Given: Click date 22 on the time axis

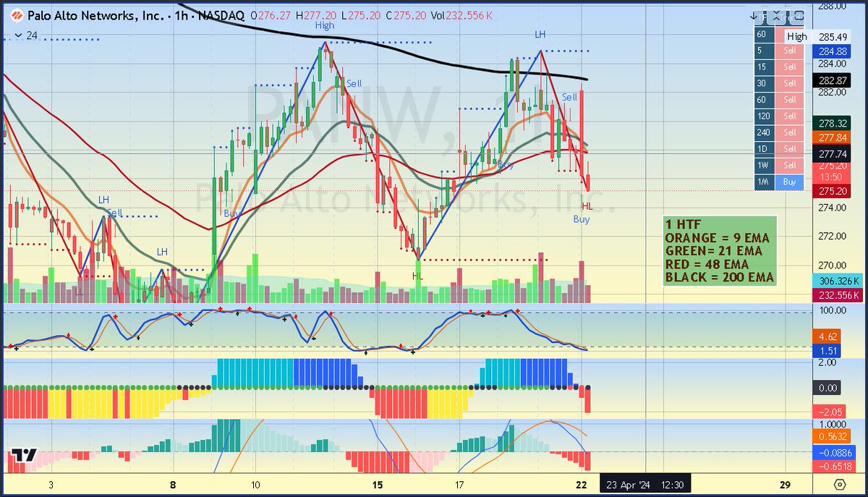Looking at the screenshot, I should click(582, 484).
